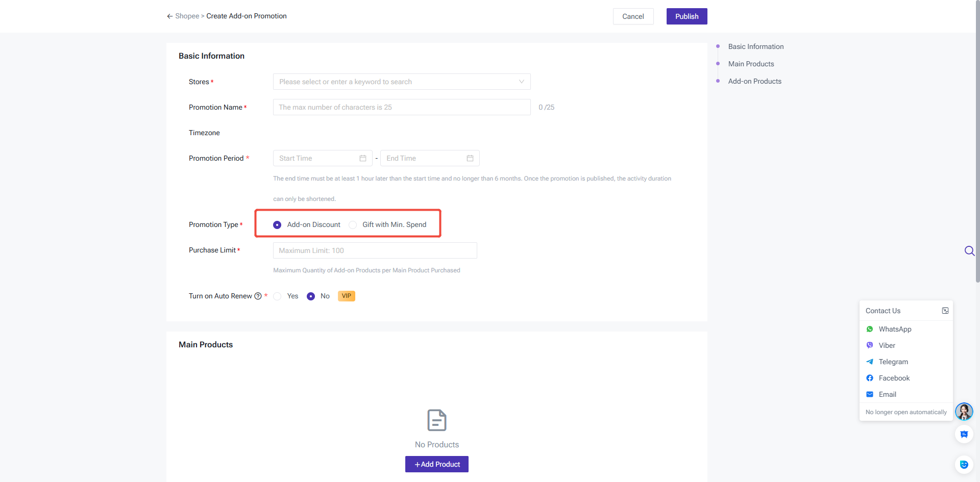Expand the Stores selection dropdown
Viewport: 980px width, 482px height.
click(401, 82)
